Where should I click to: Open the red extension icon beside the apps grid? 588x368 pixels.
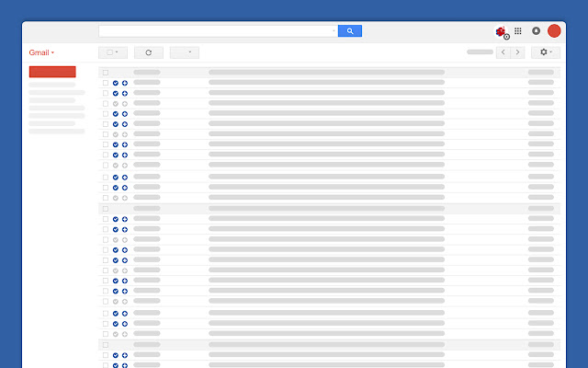pyautogui.click(x=502, y=32)
